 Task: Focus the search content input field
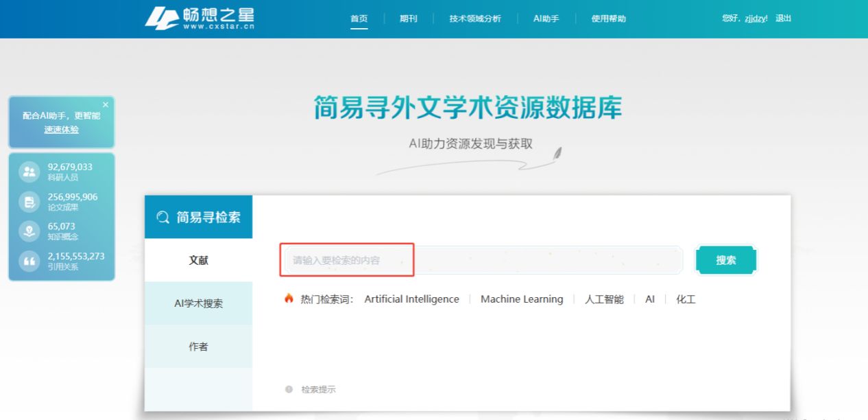point(480,260)
